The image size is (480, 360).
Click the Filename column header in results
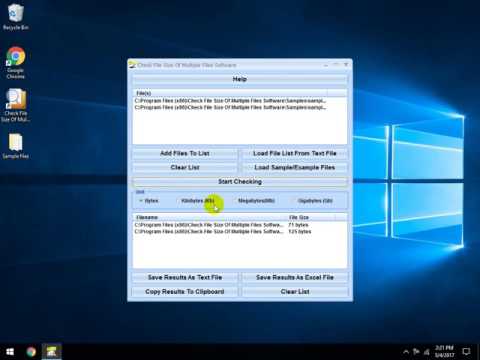pos(210,217)
